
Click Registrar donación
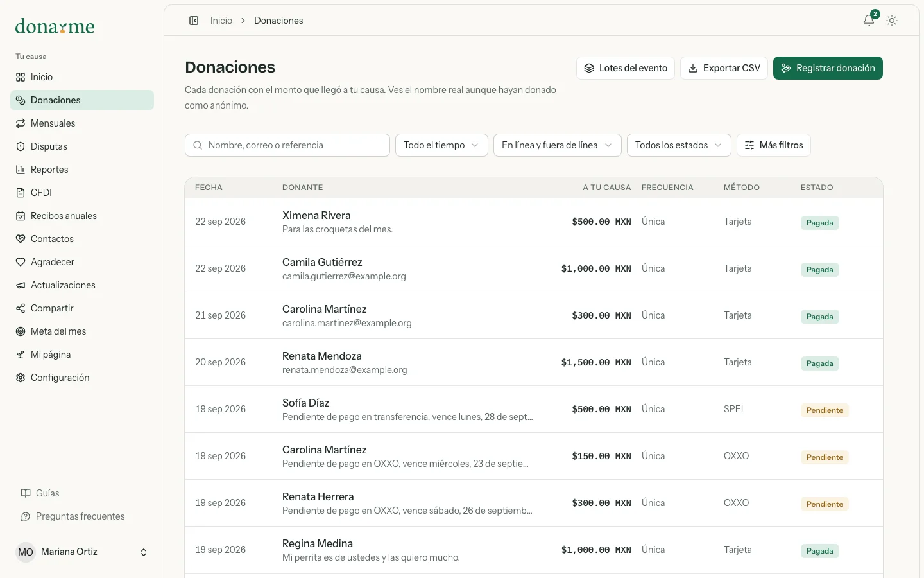[x=828, y=68]
